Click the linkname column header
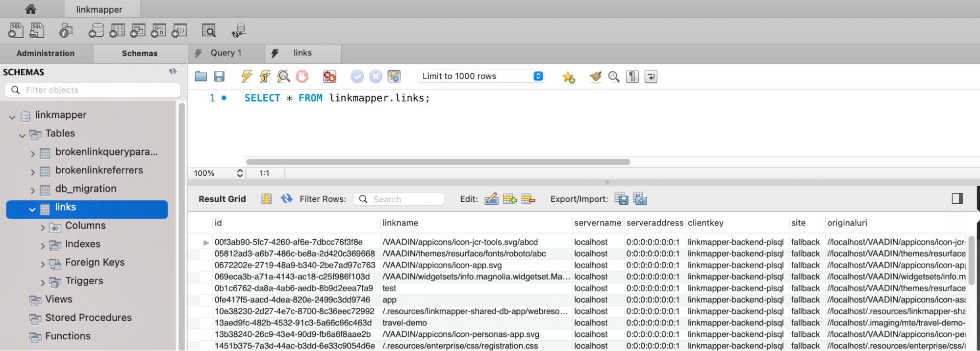 click(400, 223)
